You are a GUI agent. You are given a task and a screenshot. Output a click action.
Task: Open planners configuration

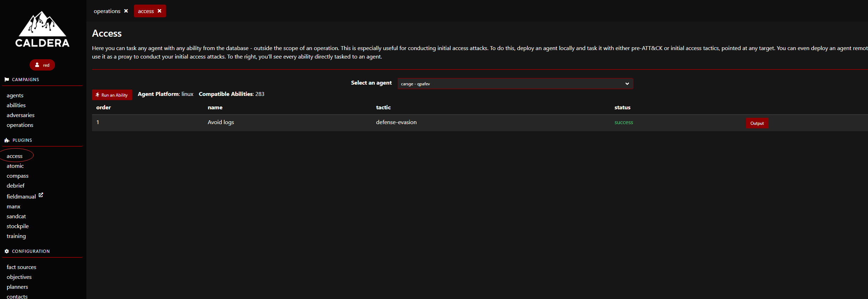click(x=17, y=287)
